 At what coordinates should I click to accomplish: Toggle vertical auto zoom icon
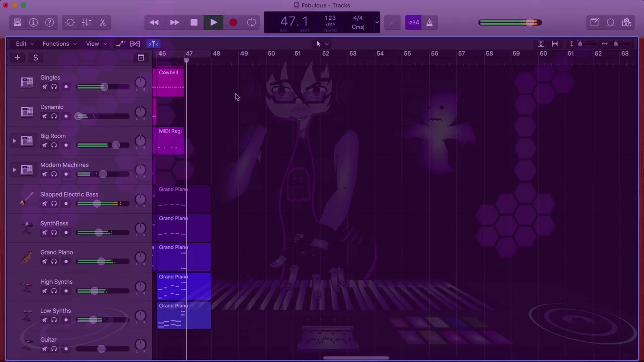541,44
